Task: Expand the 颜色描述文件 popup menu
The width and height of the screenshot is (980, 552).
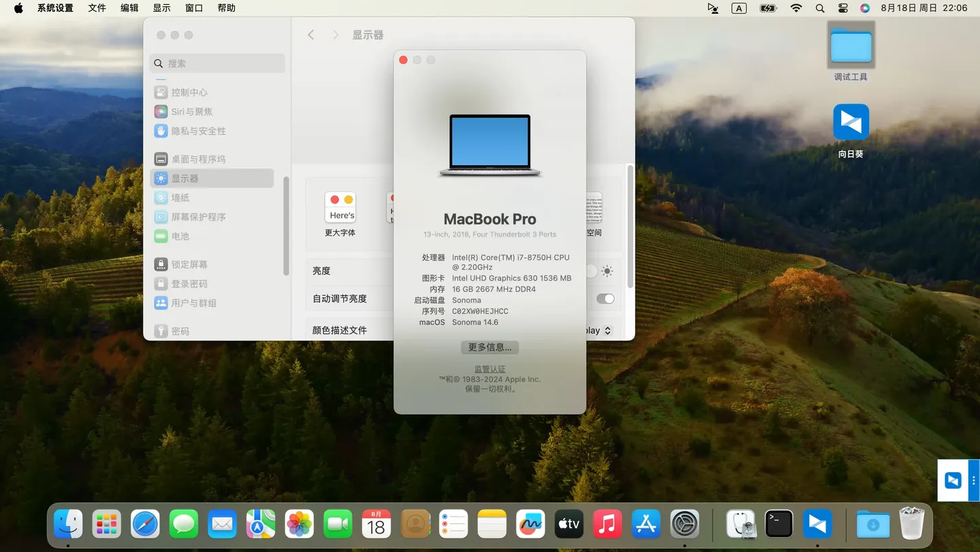Action: point(607,331)
